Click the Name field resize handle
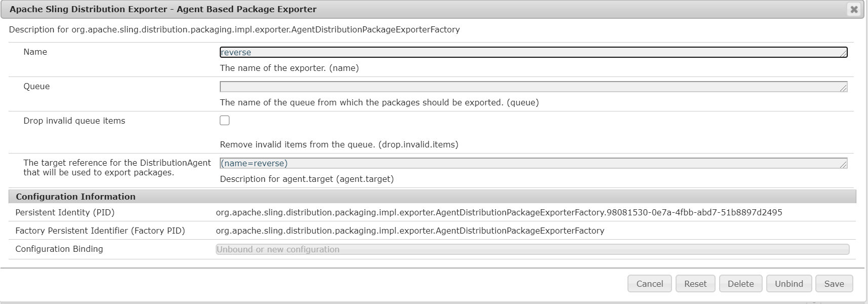This screenshot has width=868, height=304. point(843,54)
